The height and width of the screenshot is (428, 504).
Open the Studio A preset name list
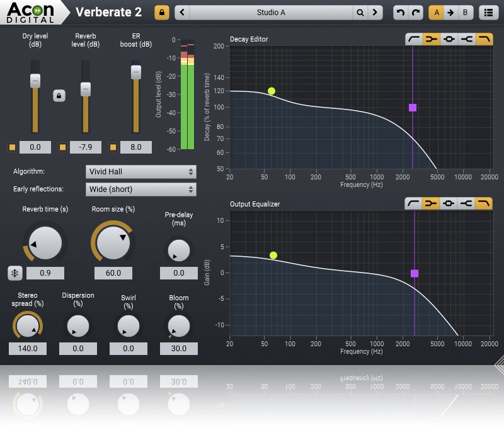(x=271, y=12)
